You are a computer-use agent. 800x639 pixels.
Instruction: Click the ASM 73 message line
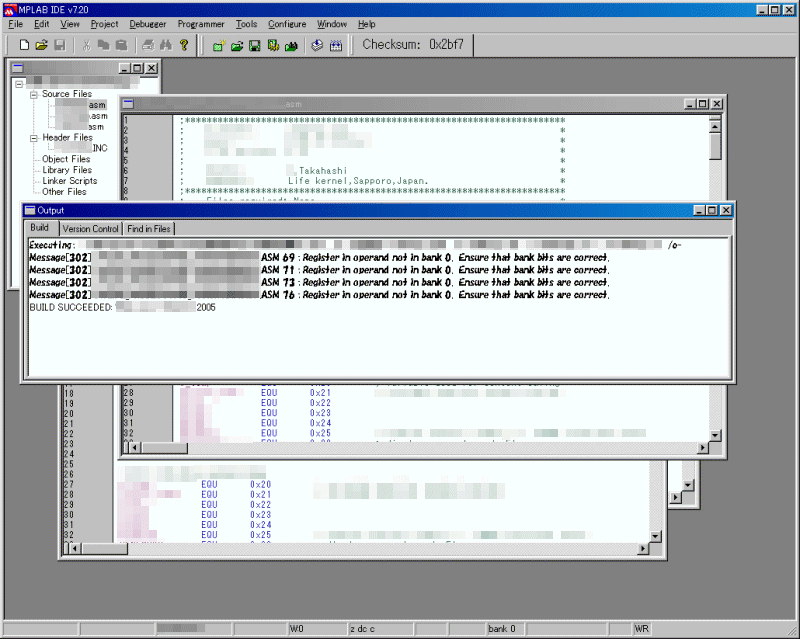319,282
